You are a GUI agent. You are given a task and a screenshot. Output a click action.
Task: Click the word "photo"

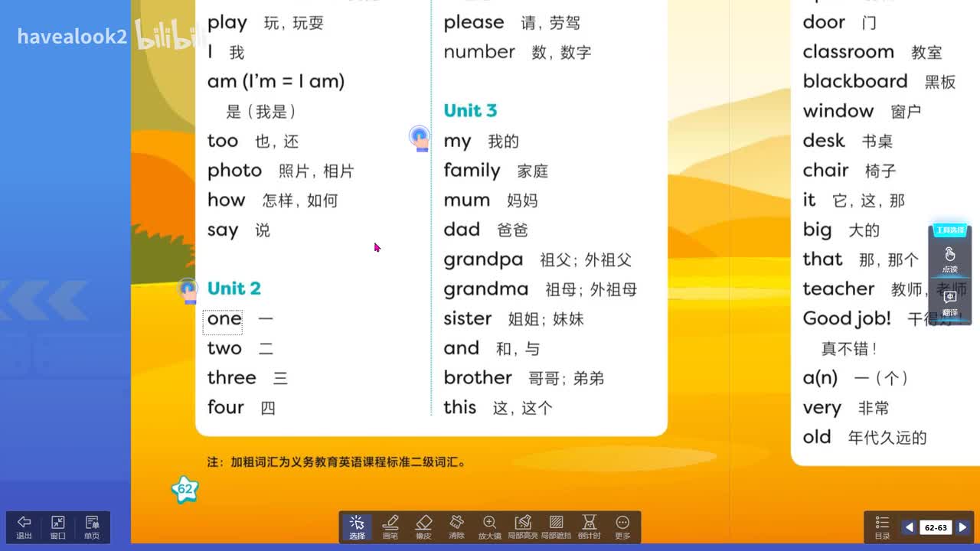[x=234, y=171]
